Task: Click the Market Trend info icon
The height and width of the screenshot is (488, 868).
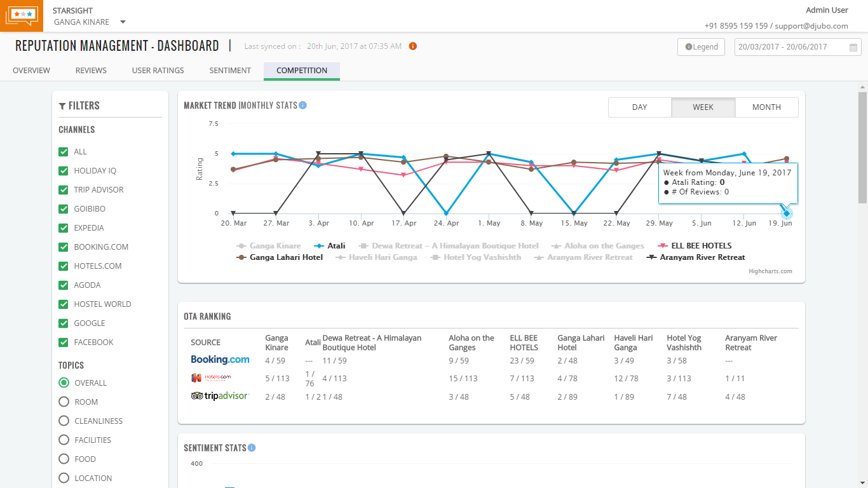Action: (x=303, y=105)
